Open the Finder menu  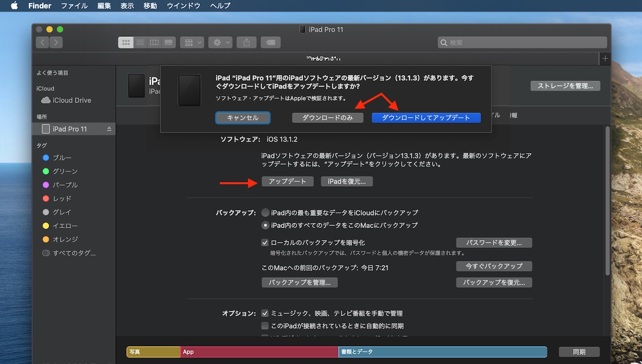coord(40,6)
